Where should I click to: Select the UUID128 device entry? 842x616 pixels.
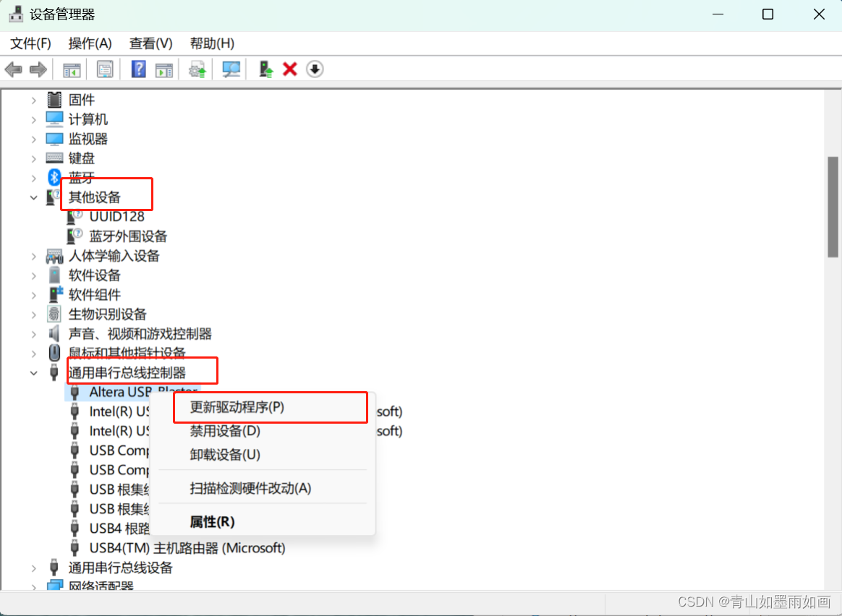coord(117,215)
